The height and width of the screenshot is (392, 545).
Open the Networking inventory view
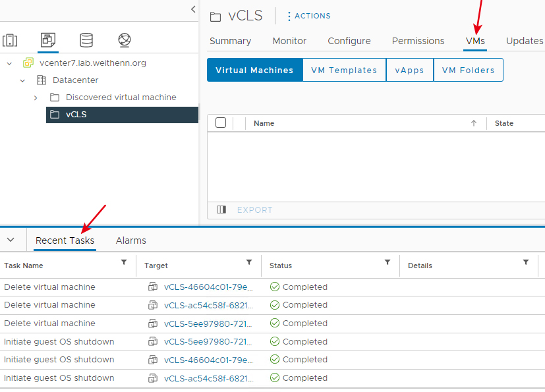pyautogui.click(x=125, y=40)
